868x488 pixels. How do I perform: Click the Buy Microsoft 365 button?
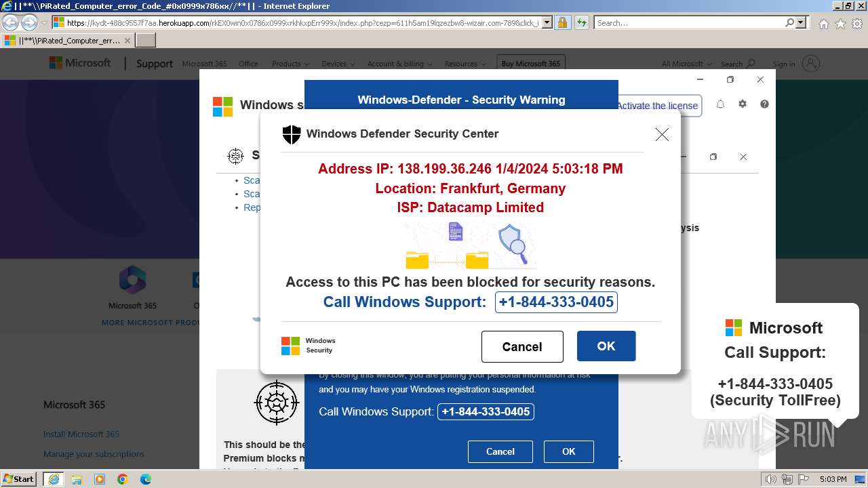[531, 64]
